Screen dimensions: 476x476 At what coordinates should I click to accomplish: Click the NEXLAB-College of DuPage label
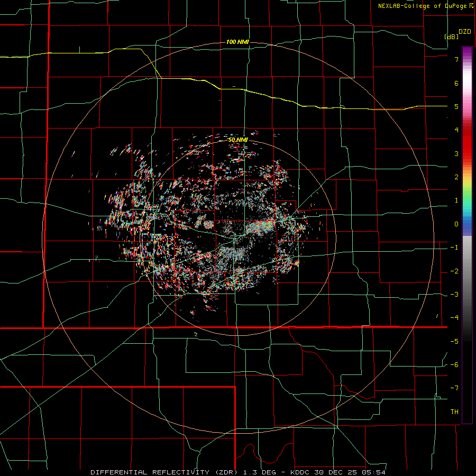point(426,6)
